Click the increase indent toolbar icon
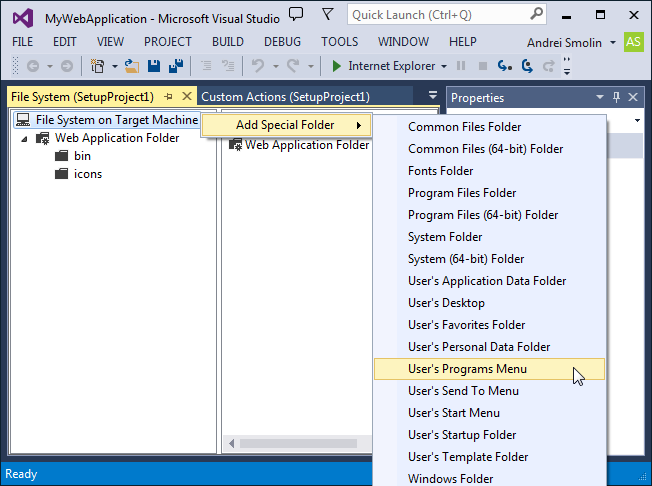The height and width of the screenshot is (486, 652). [228, 66]
